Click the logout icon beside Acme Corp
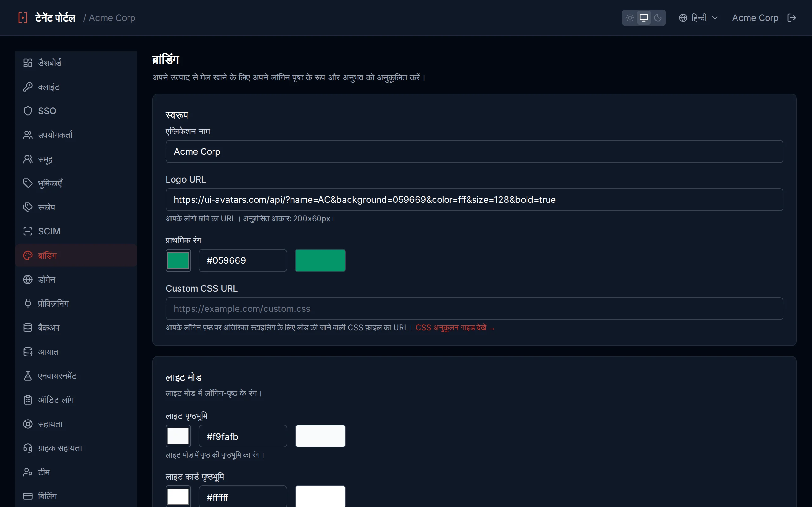This screenshot has height=507, width=812. (791, 18)
